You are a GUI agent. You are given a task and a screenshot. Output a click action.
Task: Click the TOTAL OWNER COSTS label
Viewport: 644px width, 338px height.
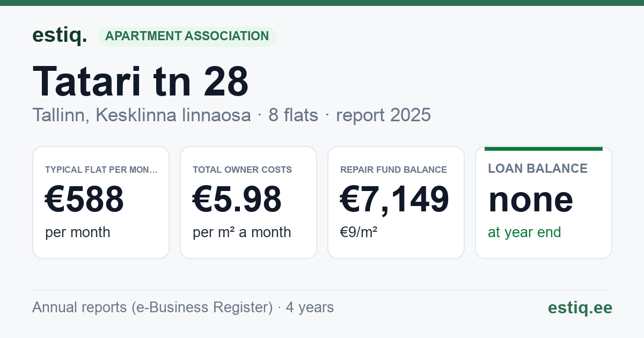(x=243, y=170)
